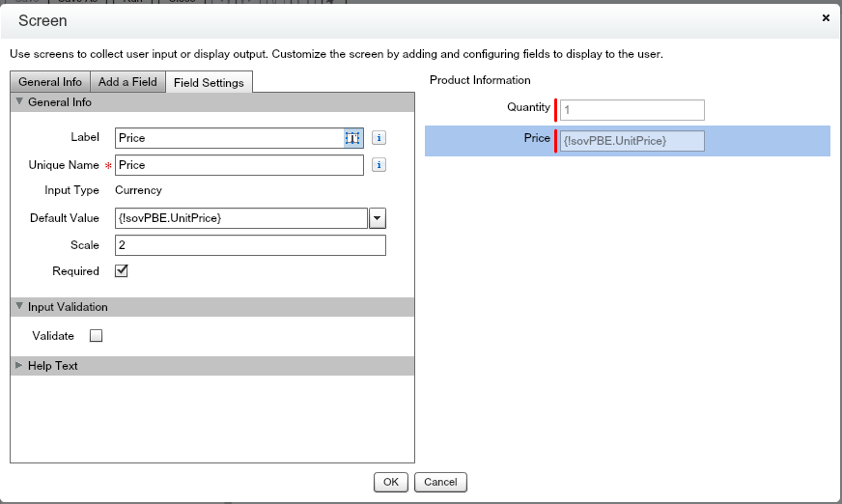
Task: Select the Quantity field in the preview
Action: click(631, 109)
